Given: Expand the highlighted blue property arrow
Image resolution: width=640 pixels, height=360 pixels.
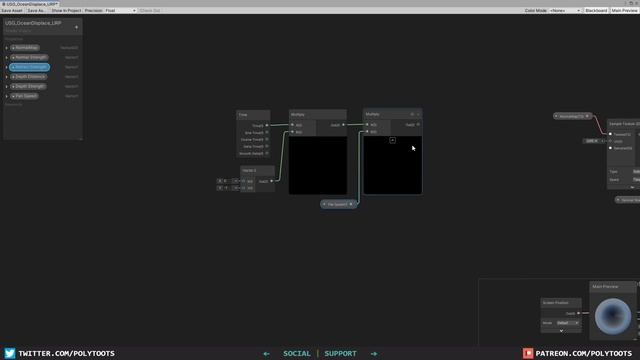Looking at the screenshot, I should 7,67.
